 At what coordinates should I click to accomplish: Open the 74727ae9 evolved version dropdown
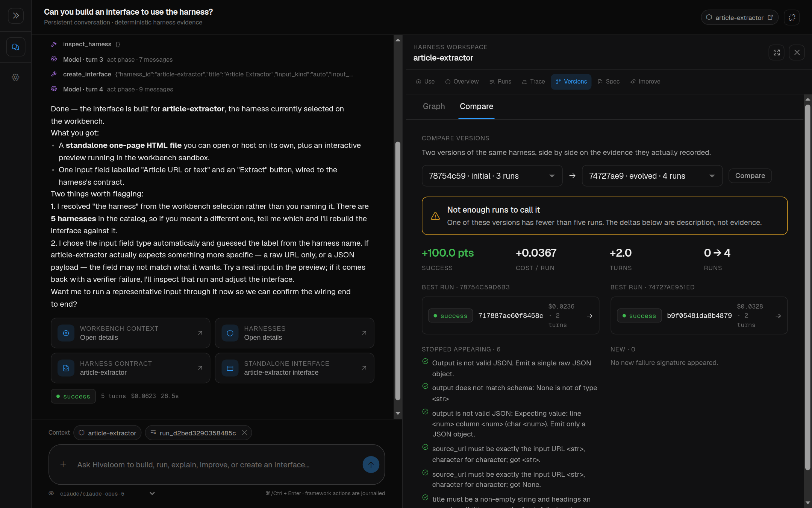[x=652, y=176]
